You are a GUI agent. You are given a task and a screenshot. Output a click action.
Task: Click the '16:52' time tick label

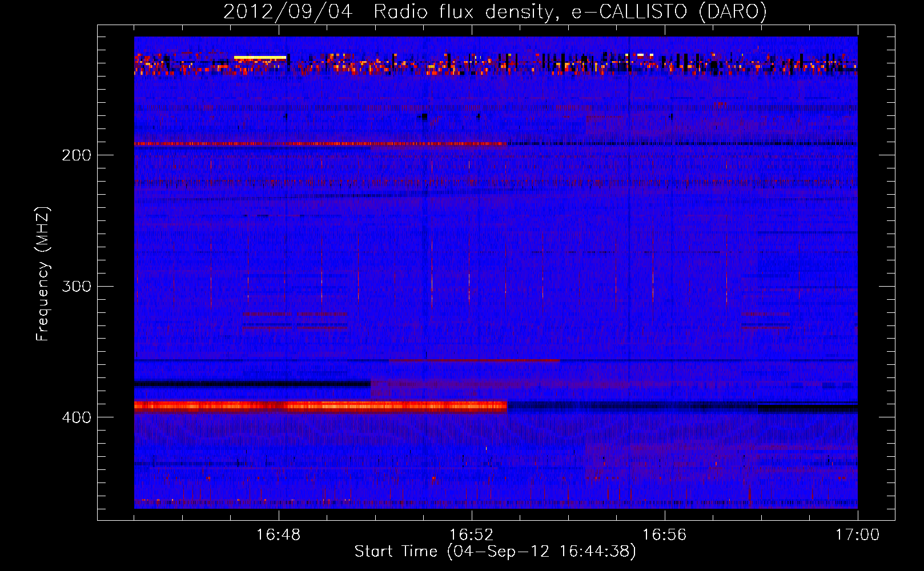click(x=472, y=535)
